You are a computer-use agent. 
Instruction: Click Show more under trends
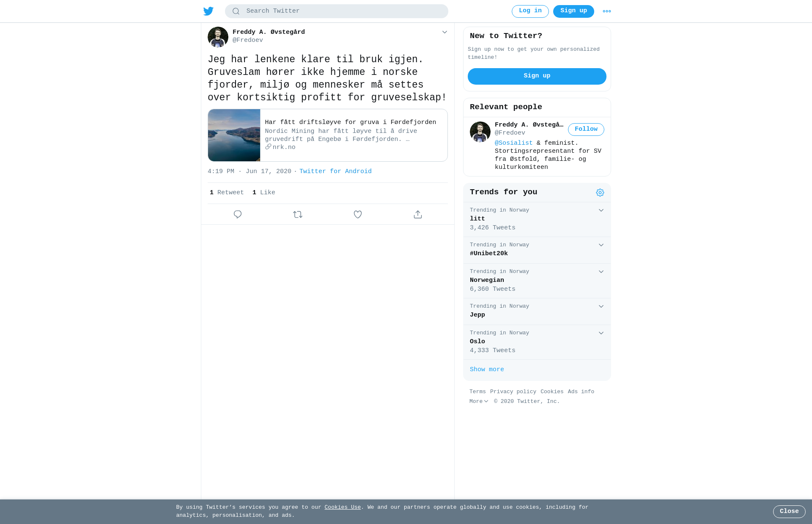coord(487,370)
